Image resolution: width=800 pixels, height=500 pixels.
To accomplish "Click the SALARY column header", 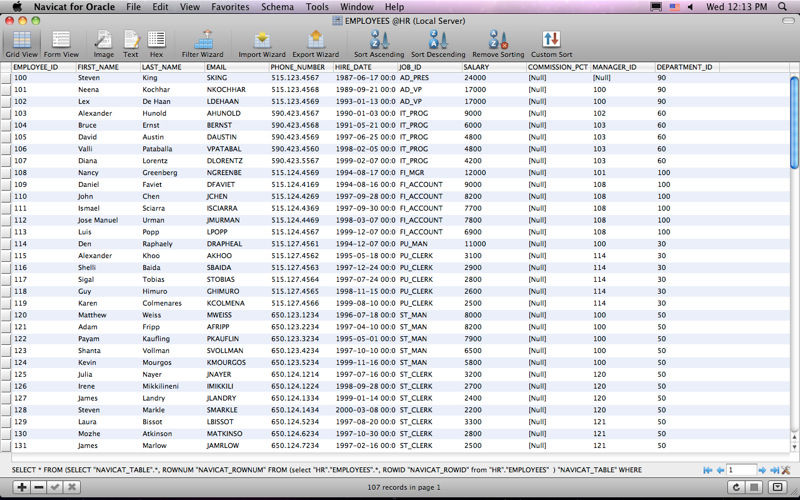I will pyautogui.click(x=476, y=67).
